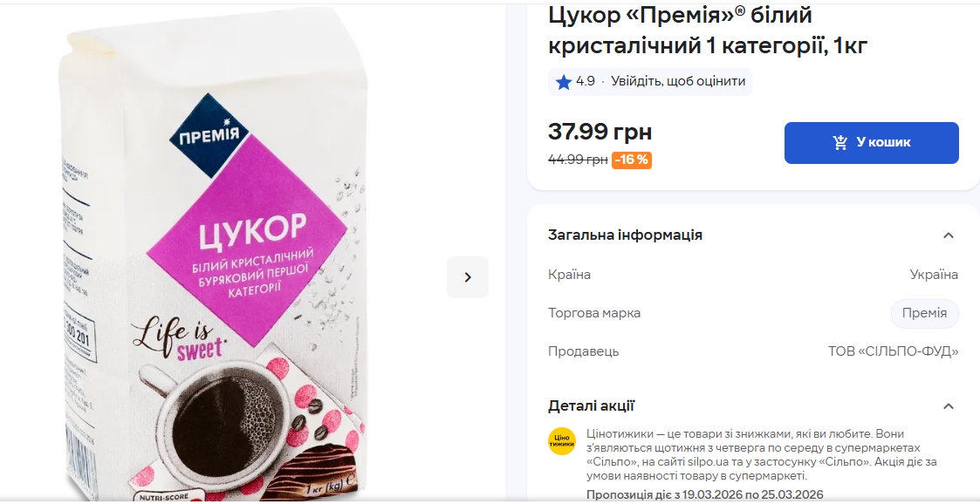Click the yellow Цінотижики promo badge

(x=562, y=441)
